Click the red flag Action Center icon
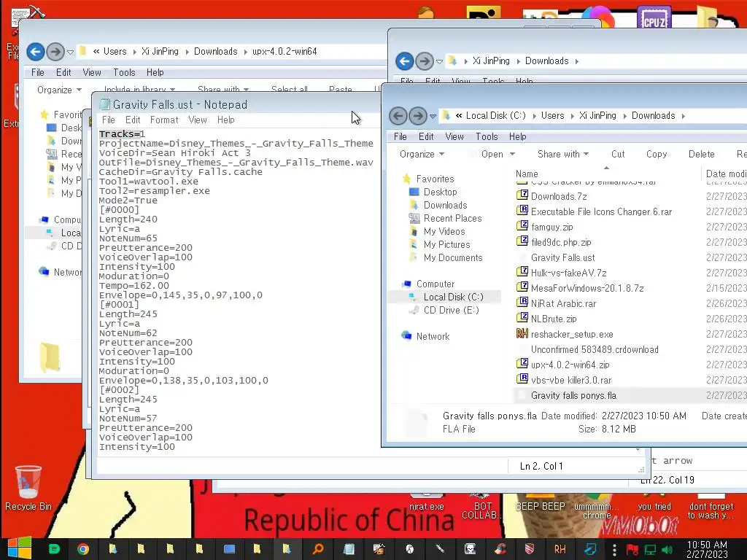The width and height of the screenshot is (747, 560). pyautogui.click(x=632, y=550)
